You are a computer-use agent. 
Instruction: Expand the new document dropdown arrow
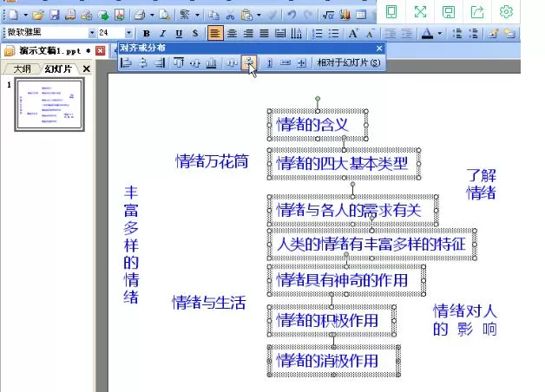point(25,16)
